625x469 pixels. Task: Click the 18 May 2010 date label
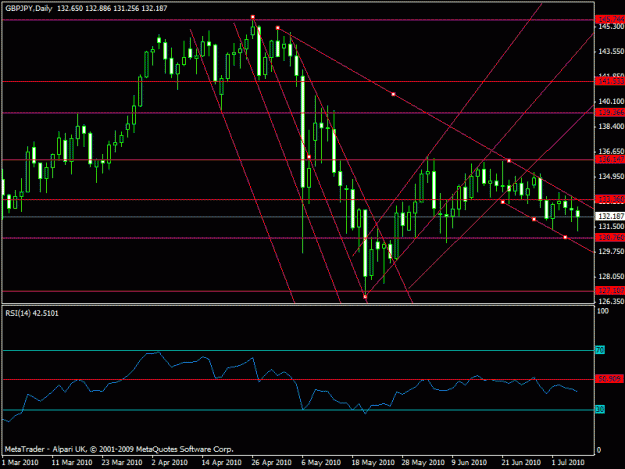pos(373,463)
